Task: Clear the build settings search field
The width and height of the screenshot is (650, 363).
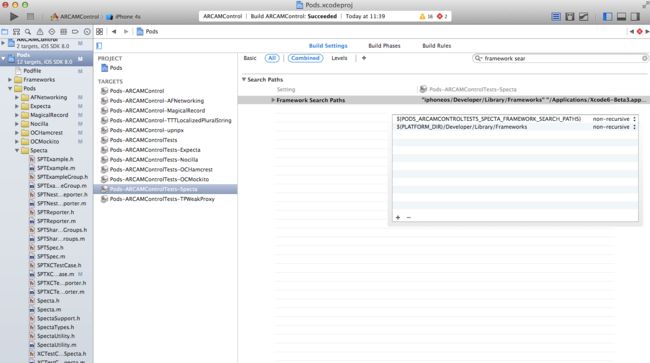Action: point(645,58)
